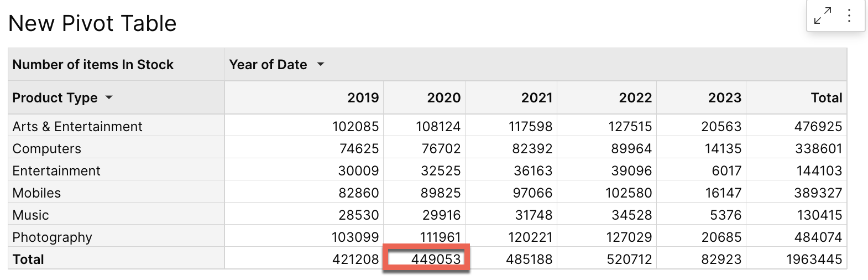Click the 2021 column header
This screenshot has height=280, width=868.
(x=536, y=98)
